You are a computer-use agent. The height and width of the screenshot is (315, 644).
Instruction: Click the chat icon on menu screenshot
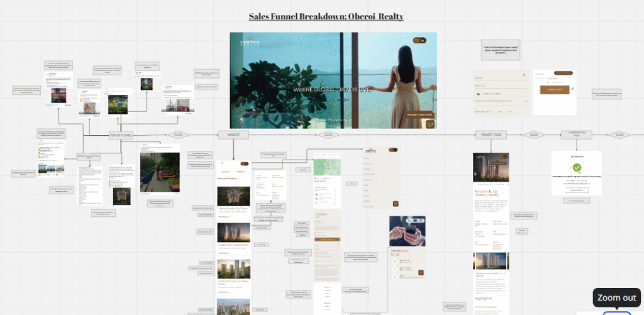click(395, 203)
